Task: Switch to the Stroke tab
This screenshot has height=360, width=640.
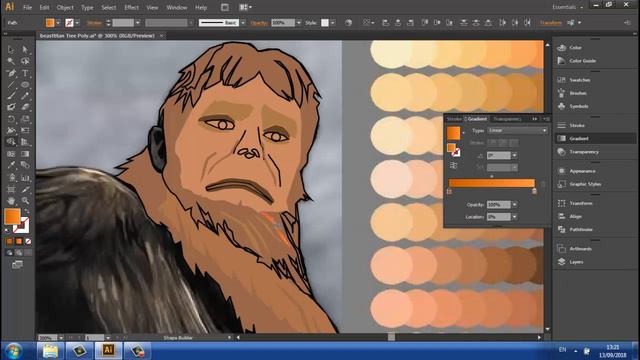Action: tap(454, 119)
